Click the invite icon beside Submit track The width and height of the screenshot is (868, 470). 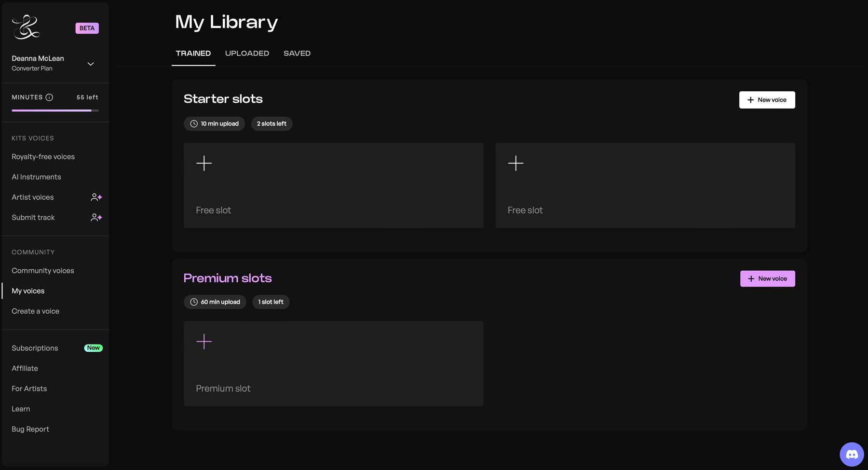(96, 217)
